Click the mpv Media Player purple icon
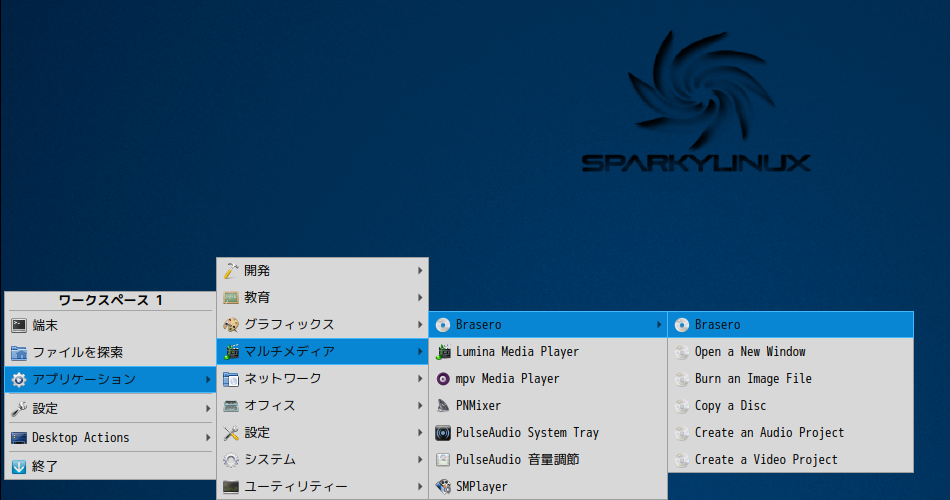950x500 pixels. pyautogui.click(x=443, y=379)
